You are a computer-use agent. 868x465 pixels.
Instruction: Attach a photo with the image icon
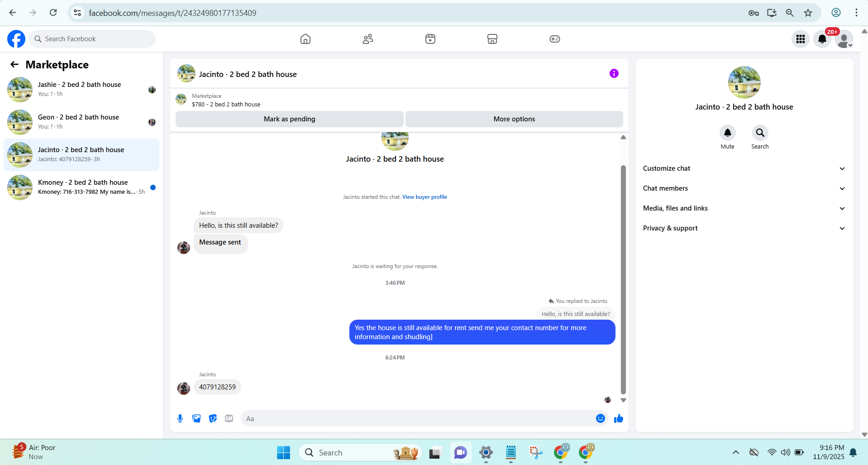(x=196, y=418)
